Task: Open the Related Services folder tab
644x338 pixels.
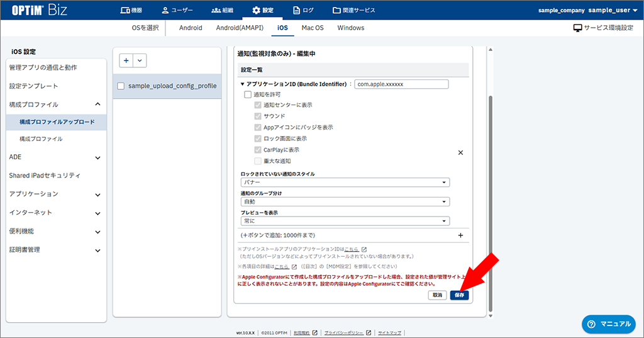Action: click(353, 10)
